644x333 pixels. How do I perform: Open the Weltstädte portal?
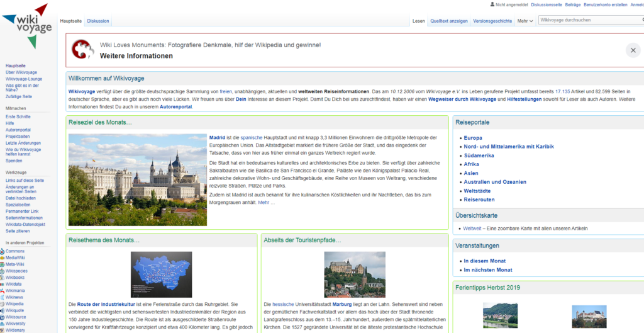click(x=477, y=191)
